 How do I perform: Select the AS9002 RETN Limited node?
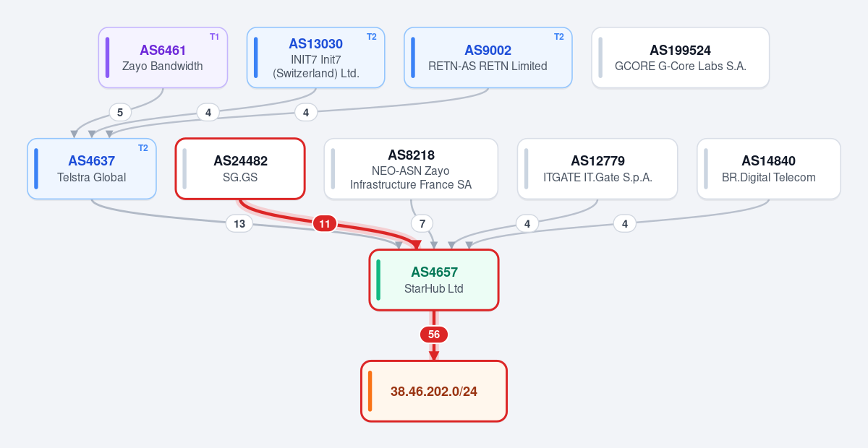488,58
